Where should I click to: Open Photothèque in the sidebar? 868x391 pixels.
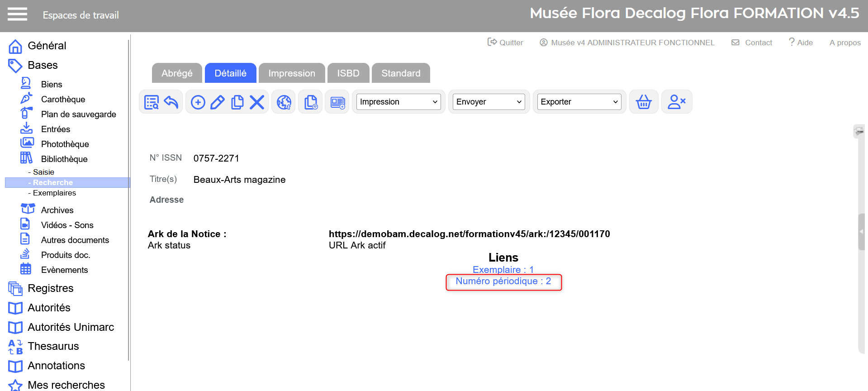pyautogui.click(x=65, y=144)
